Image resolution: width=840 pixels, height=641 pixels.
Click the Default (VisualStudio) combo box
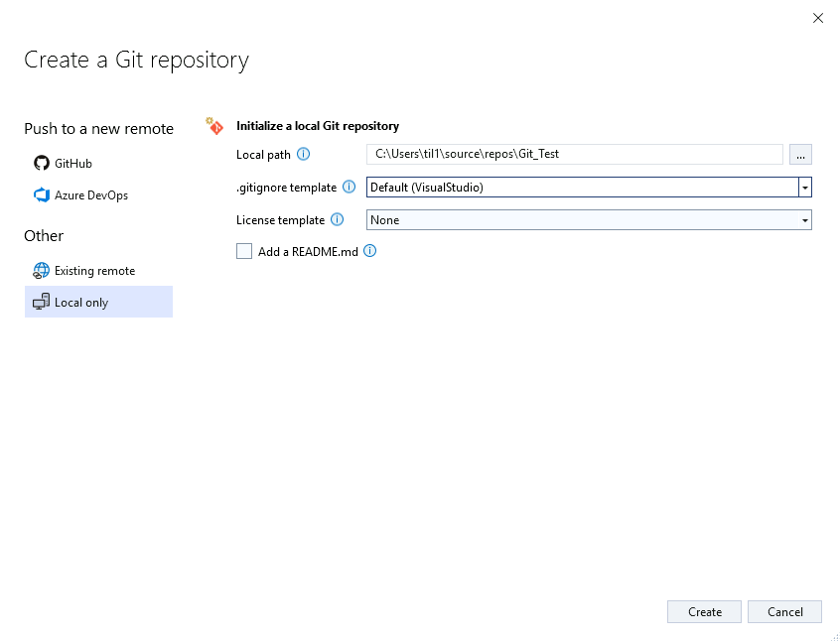[589, 188]
